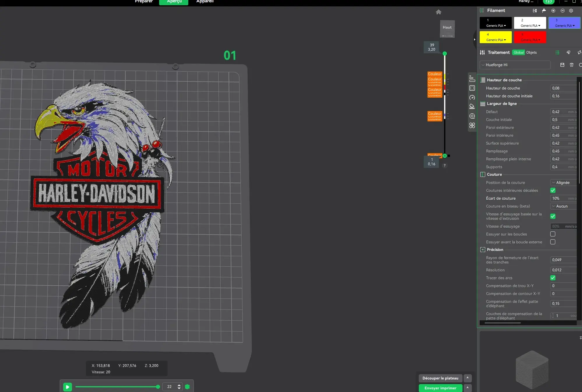582x392 pixels.
Task: Enable Essuyer sur les boucles checkbox
Action: pos(553,234)
